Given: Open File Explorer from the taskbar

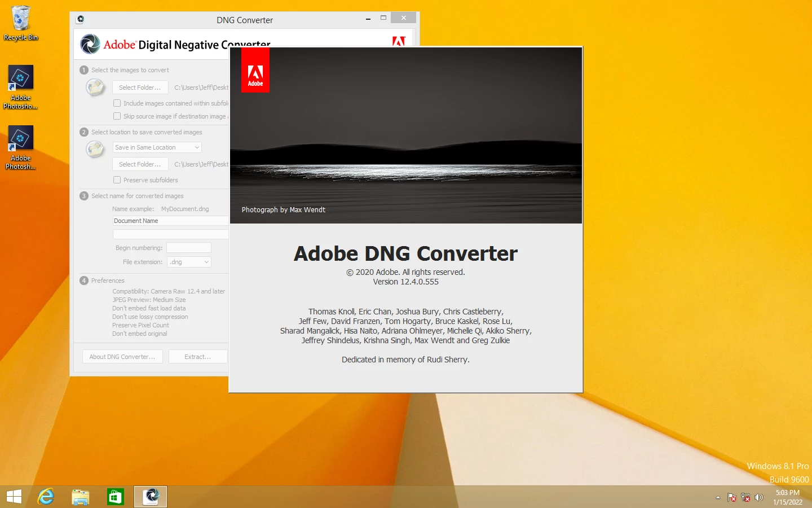Looking at the screenshot, I should (81, 497).
